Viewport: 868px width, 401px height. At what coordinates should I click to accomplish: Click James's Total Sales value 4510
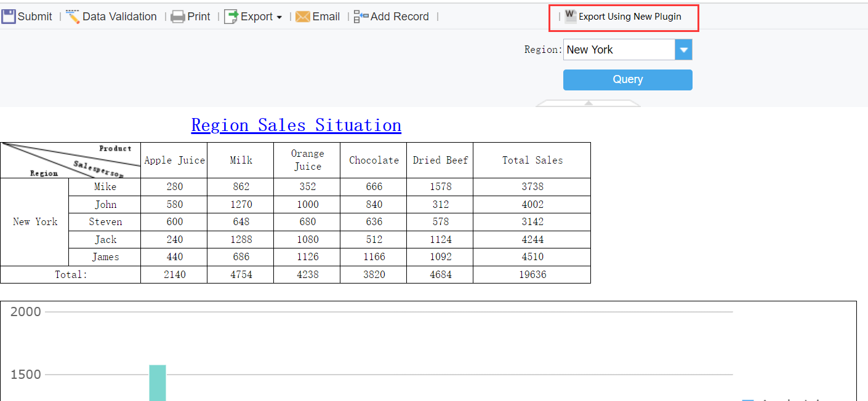tap(532, 257)
